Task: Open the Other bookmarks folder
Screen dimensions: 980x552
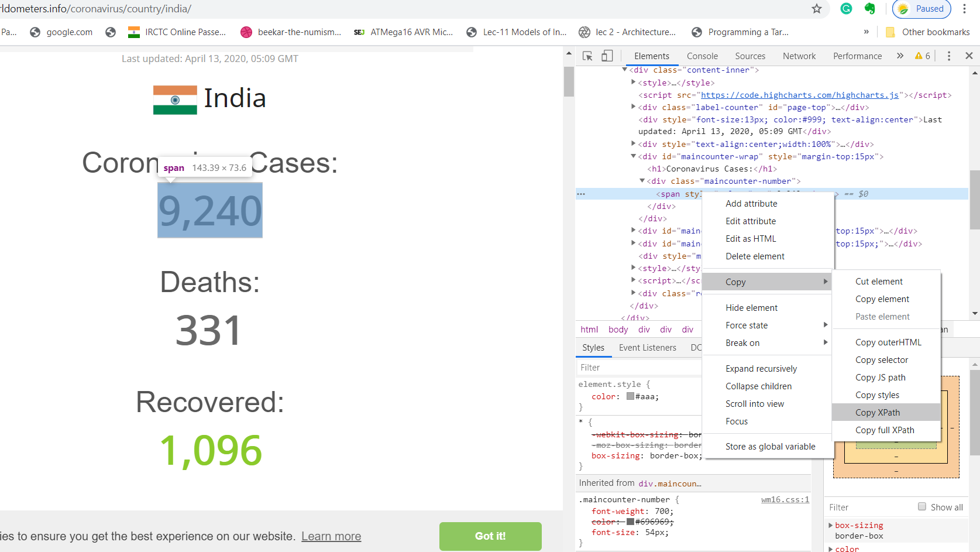Action: pyautogui.click(x=927, y=32)
